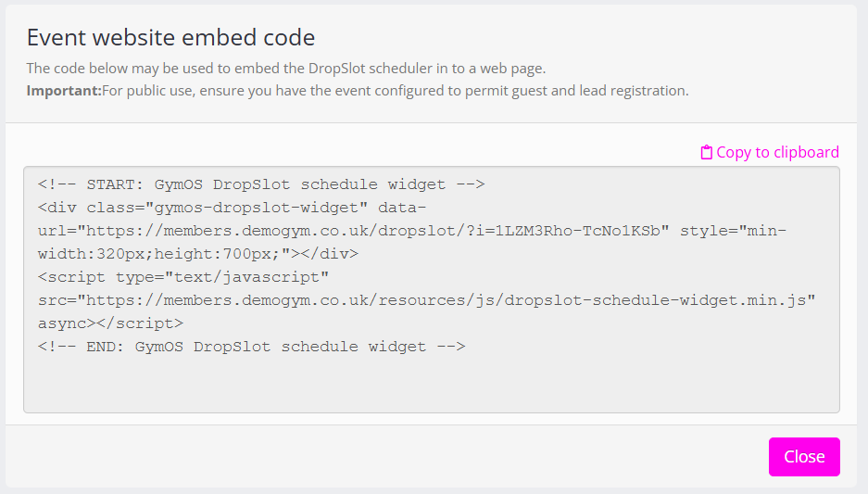The height and width of the screenshot is (494, 868).
Task: Click the END comment line in code
Action: 251,347
